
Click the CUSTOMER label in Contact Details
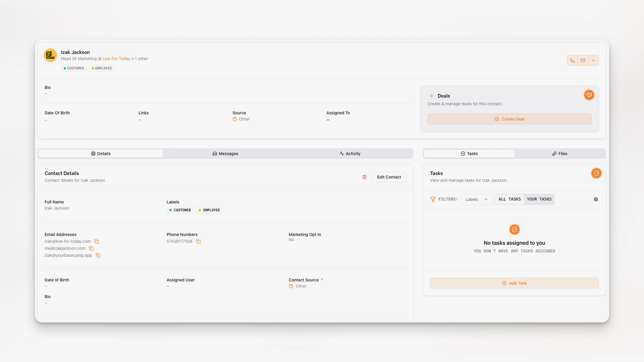(x=180, y=210)
